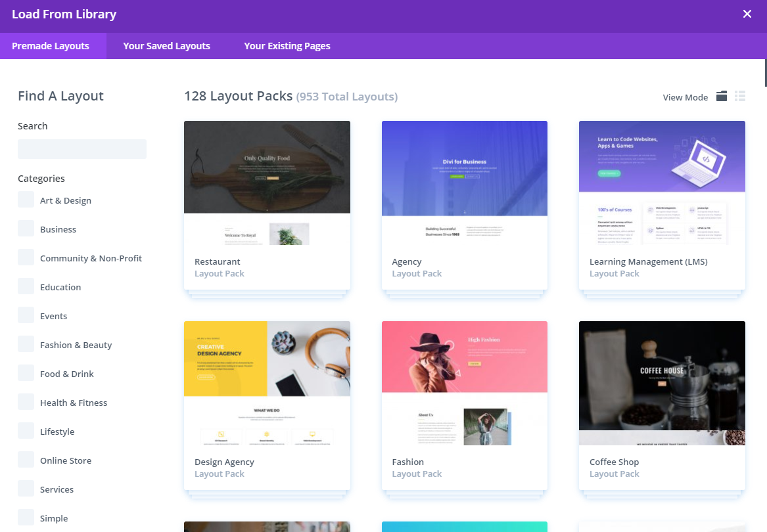Select the Agency layout pack preview

tap(464, 183)
